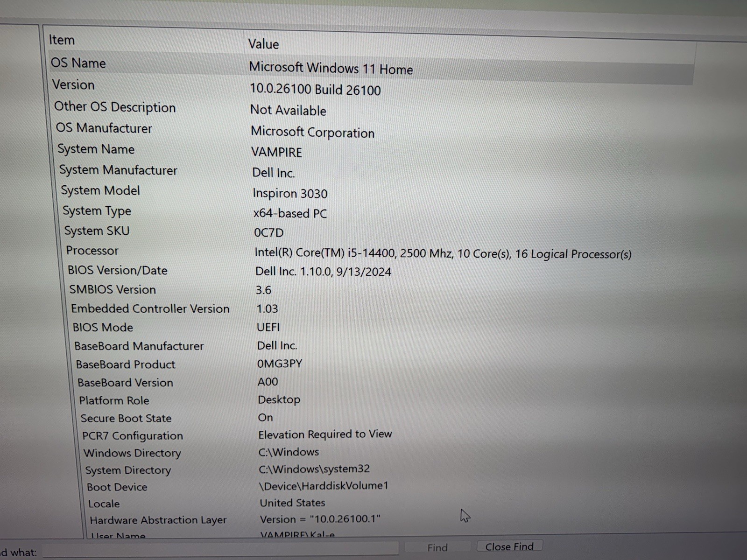Screen dimensions: 747x560
Task: Click the C:\Windows value
Action: click(289, 452)
